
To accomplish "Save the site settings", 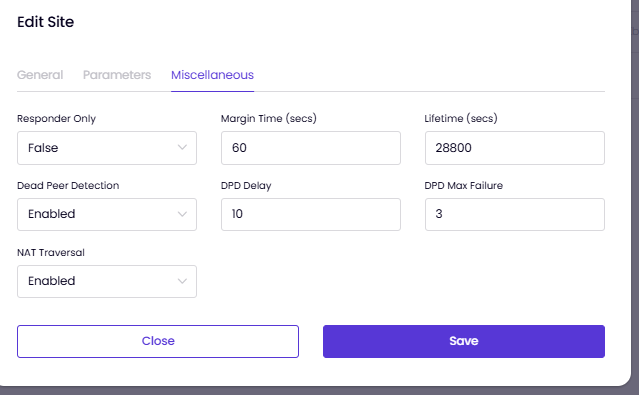I will [x=464, y=341].
